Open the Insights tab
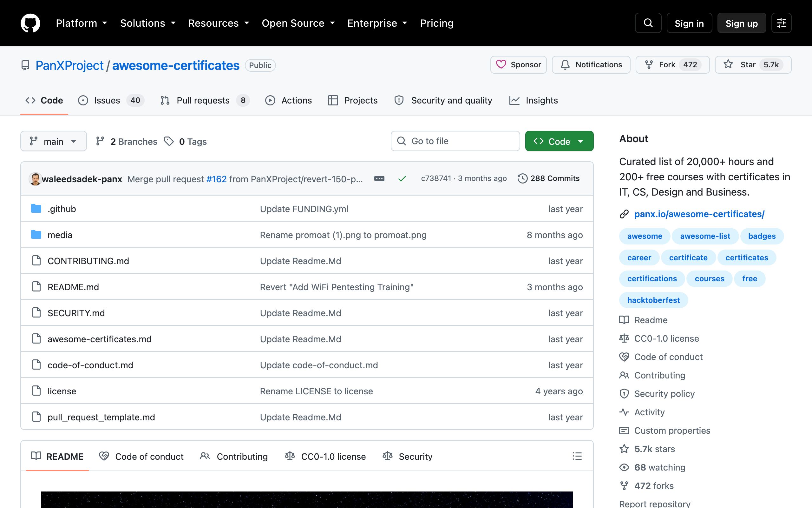The image size is (812, 508). 533,100
